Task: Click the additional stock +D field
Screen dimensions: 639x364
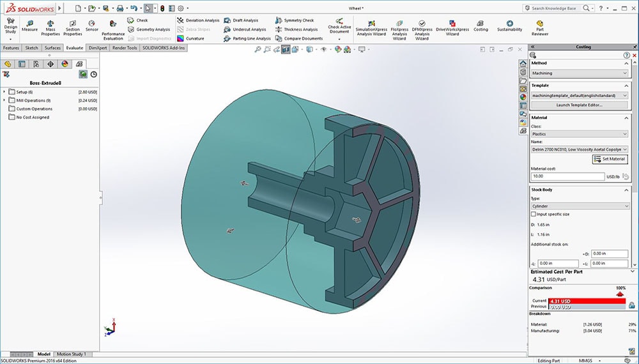Action: coord(609,254)
